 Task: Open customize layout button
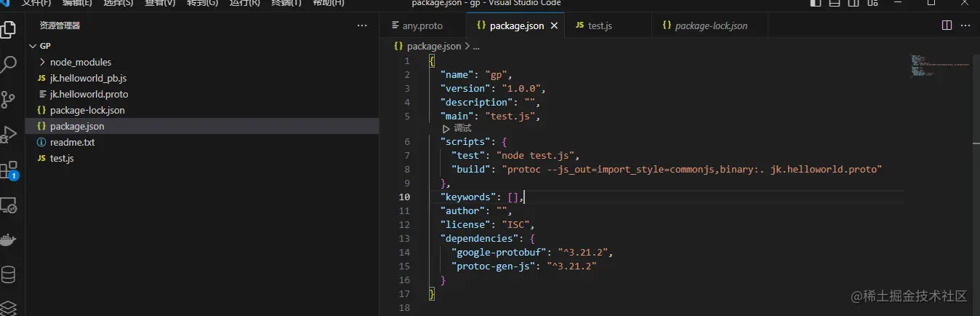[872, 4]
